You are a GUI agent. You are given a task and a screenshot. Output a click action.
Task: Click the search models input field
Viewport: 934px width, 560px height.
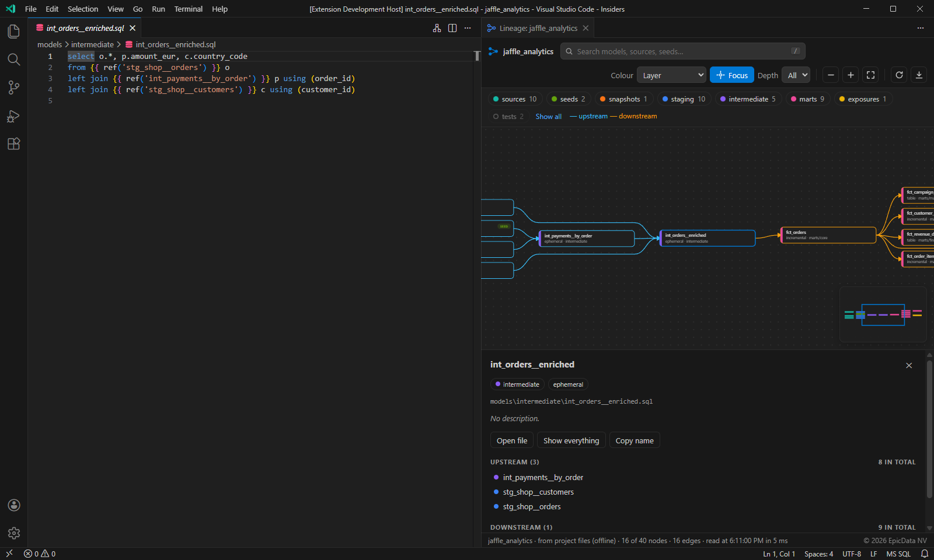(683, 51)
